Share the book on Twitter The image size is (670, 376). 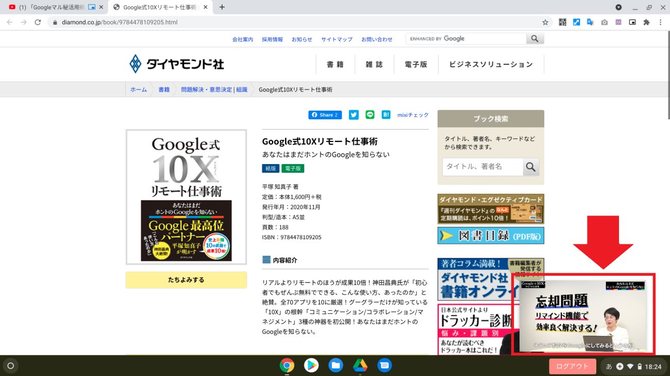pyautogui.click(x=354, y=115)
